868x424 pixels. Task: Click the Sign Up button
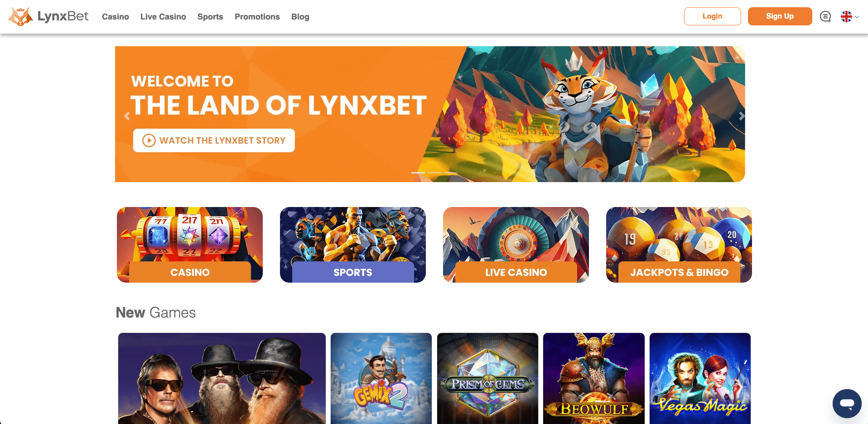click(x=780, y=16)
